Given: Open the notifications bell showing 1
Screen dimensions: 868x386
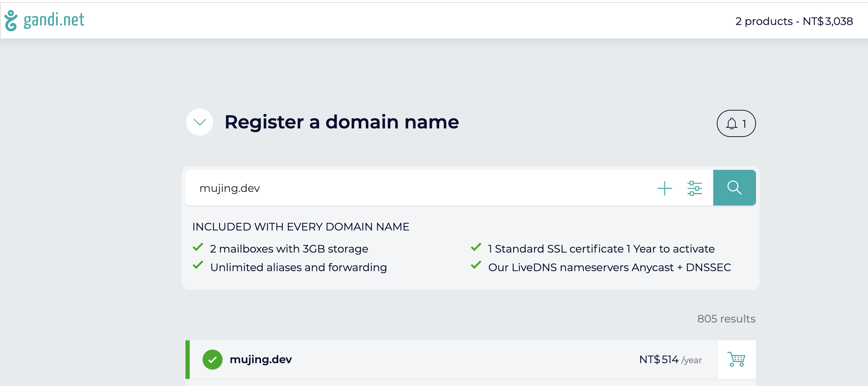Looking at the screenshot, I should (736, 123).
